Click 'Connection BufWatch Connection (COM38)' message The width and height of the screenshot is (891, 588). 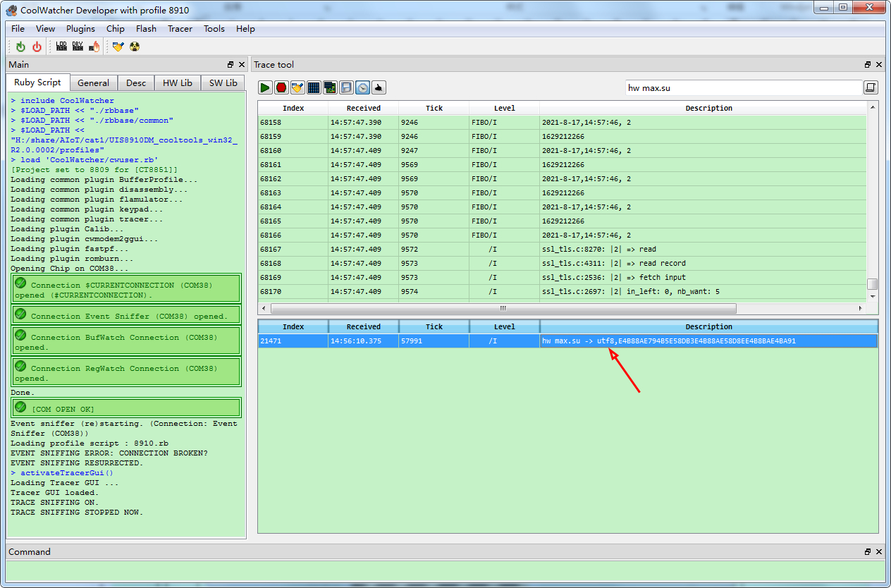[127, 341]
